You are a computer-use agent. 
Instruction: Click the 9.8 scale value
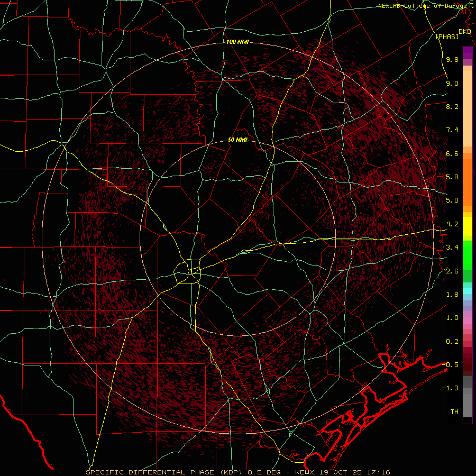pyautogui.click(x=452, y=60)
